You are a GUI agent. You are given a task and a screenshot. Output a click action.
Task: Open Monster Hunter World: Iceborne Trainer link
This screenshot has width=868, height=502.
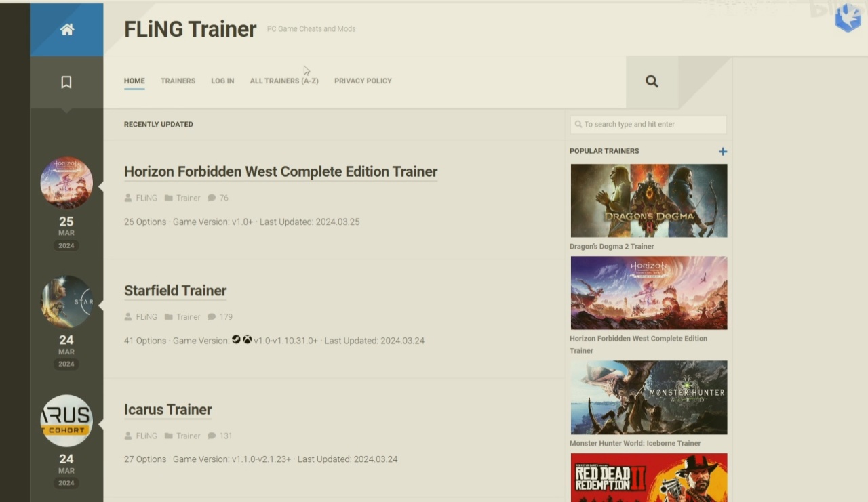pos(635,443)
